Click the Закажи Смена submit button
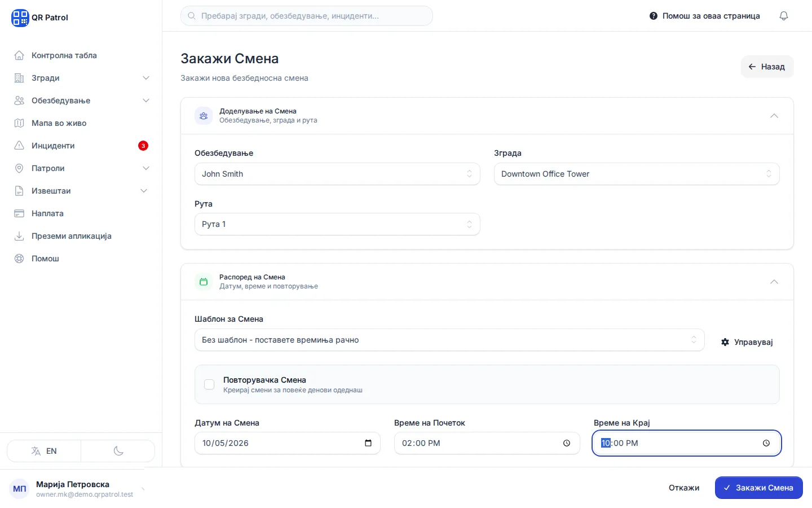 click(x=759, y=488)
